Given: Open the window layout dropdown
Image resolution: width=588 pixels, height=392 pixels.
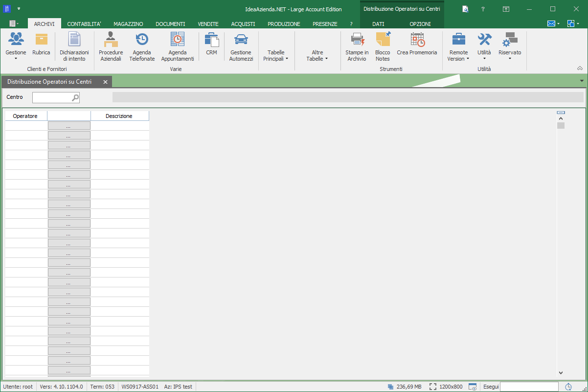Looking at the screenshot, I should pyautogui.click(x=573, y=23).
